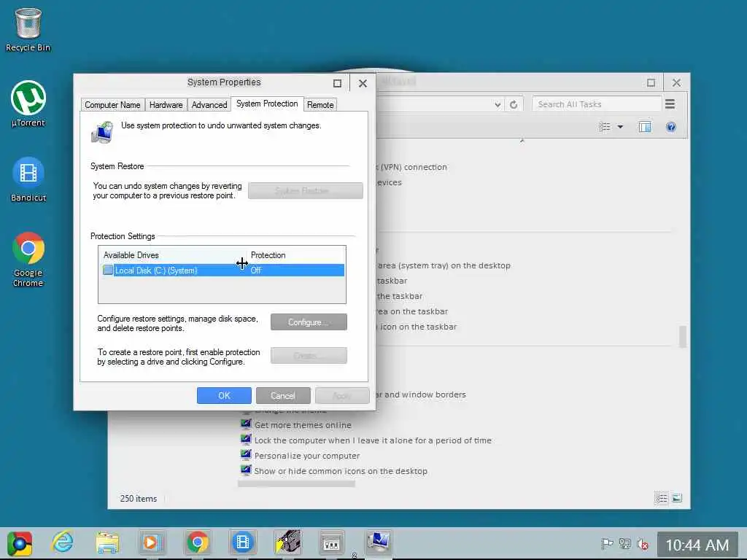Switch to Remote tab
The image size is (747, 560).
[x=320, y=105]
